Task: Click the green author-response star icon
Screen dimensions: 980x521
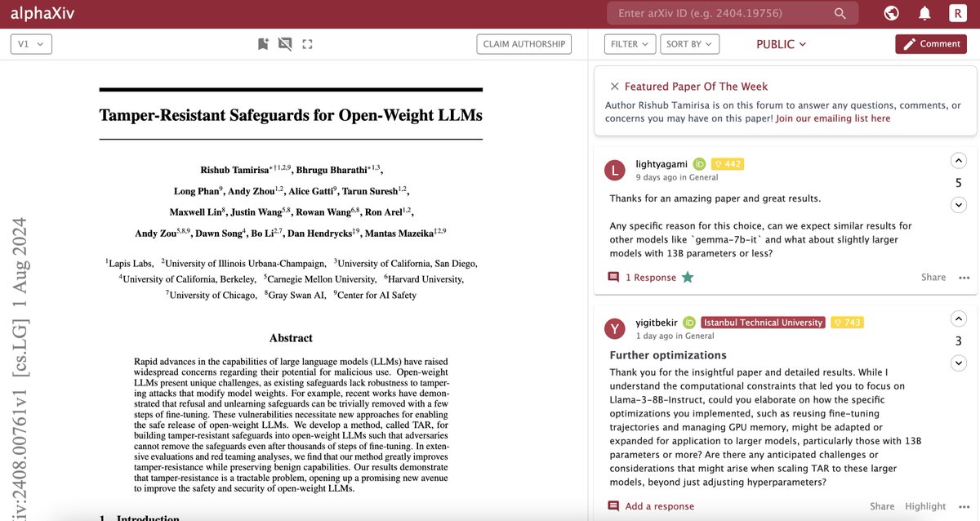Action: tap(688, 277)
